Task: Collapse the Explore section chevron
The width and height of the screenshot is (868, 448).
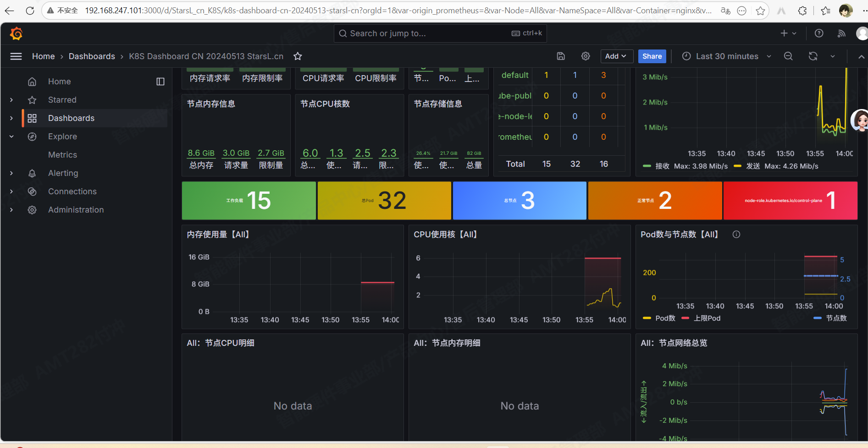Action: tap(11, 137)
